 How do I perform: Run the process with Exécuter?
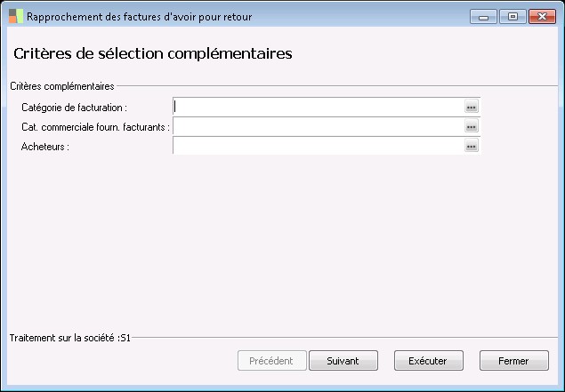tap(428, 361)
